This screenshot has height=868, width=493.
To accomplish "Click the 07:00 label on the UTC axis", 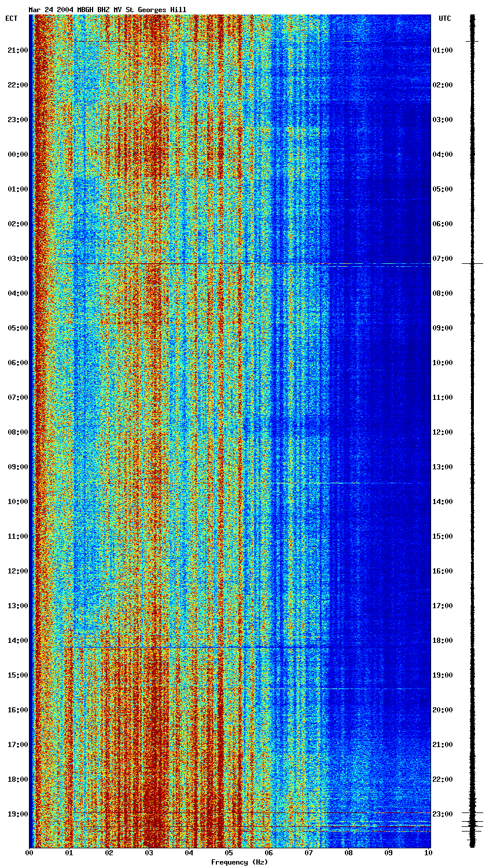I will coord(442,259).
